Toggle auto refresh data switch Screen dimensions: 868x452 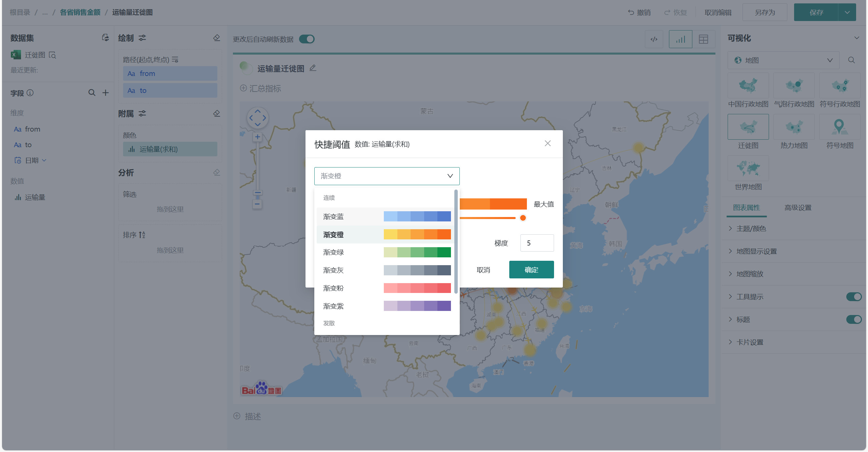click(x=307, y=39)
